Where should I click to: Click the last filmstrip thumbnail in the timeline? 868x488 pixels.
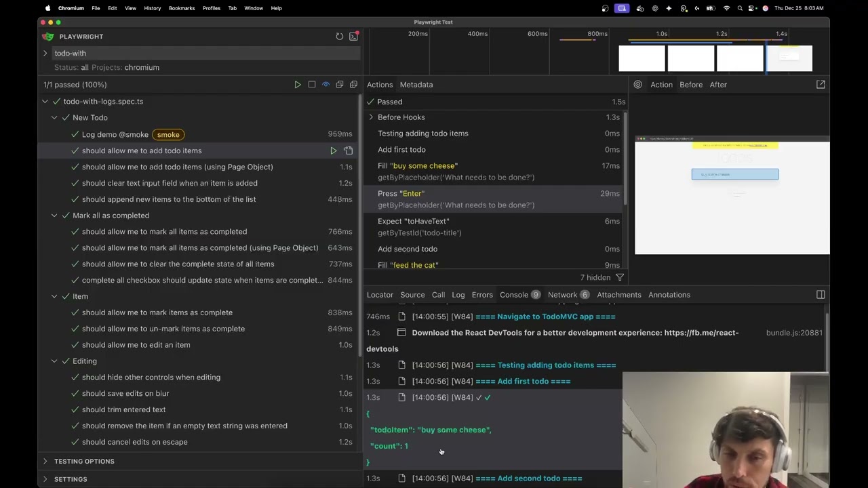(x=789, y=58)
